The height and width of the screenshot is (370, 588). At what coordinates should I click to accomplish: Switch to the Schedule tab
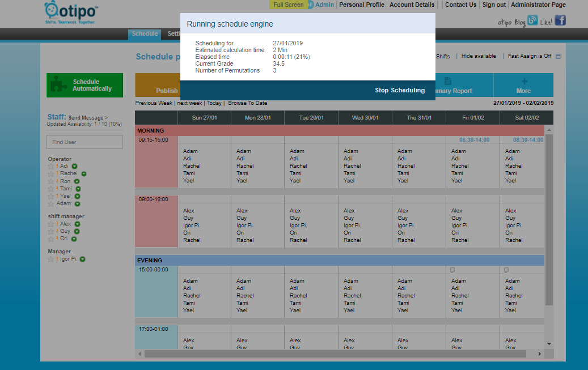click(145, 34)
